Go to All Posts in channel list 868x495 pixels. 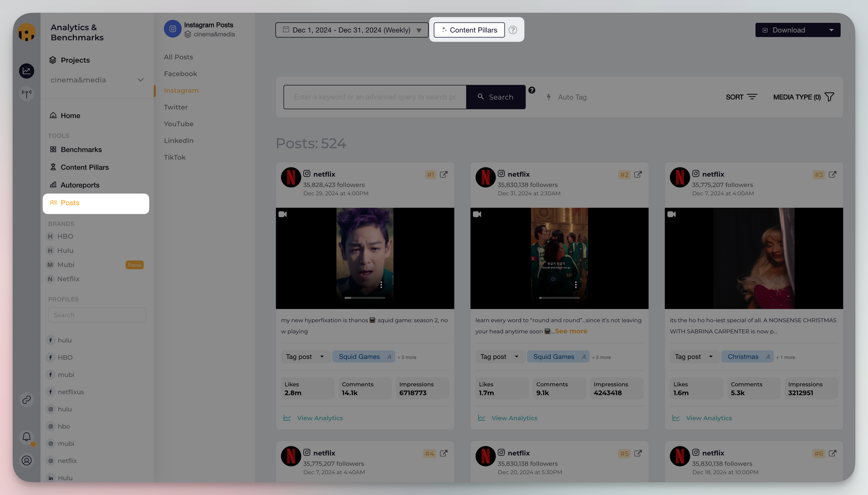tap(178, 57)
